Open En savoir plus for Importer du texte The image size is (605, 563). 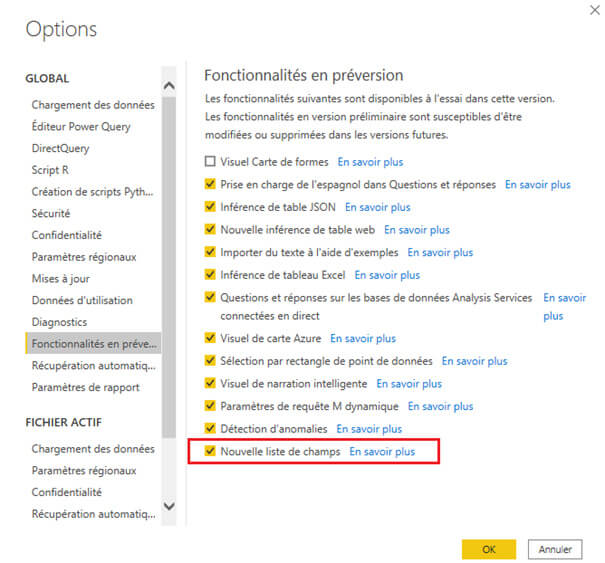440,252
